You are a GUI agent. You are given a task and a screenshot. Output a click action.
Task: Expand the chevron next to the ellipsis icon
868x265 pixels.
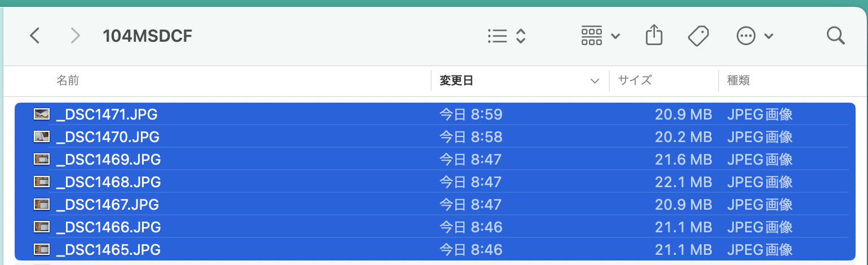pos(769,37)
